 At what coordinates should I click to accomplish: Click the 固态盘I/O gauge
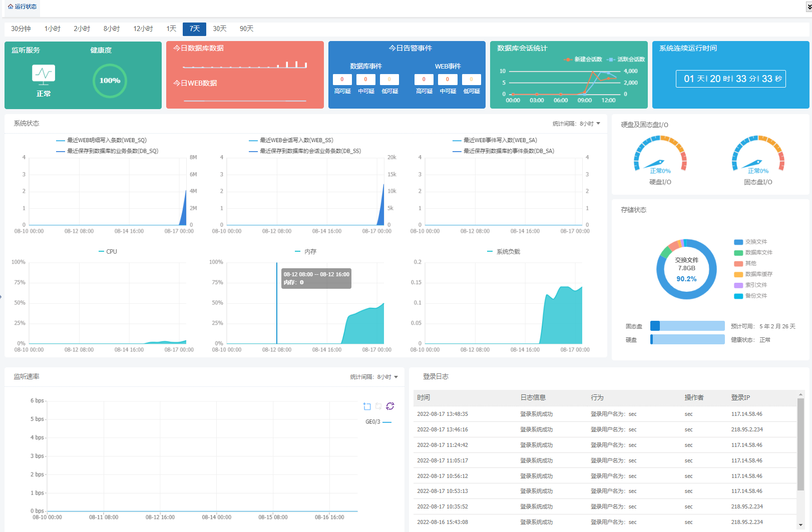point(758,156)
